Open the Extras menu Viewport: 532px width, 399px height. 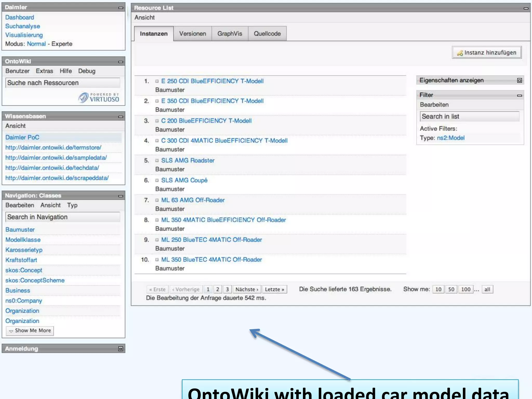click(x=44, y=71)
